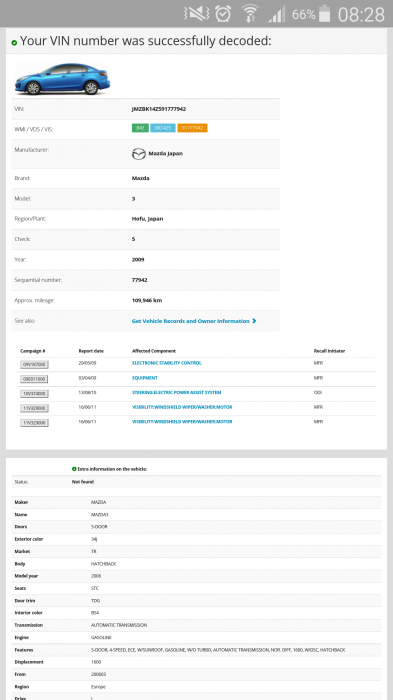Click the Interior color label
Image resolution: width=393 pixels, height=700 pixels.
[29, 613]
